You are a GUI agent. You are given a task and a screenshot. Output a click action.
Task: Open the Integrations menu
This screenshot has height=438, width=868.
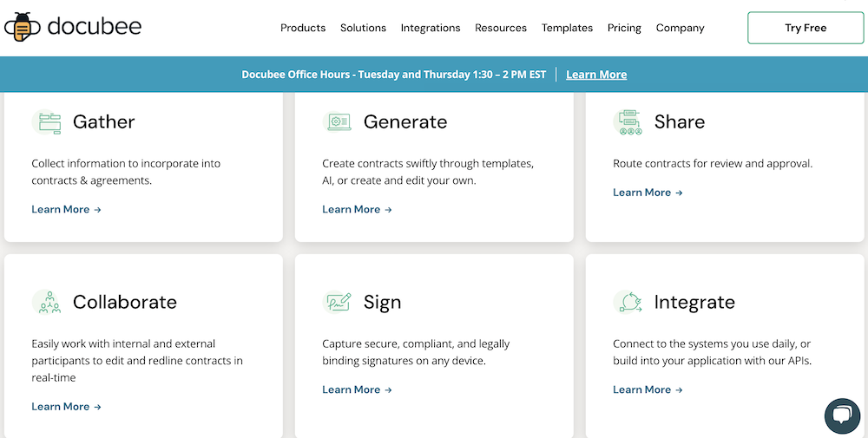click(x=431, y=28)
